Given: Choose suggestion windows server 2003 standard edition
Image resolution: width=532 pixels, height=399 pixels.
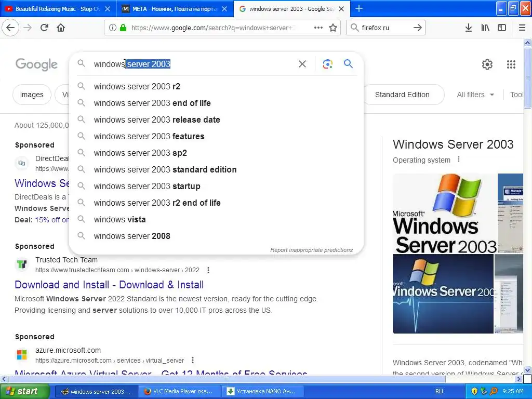Looking at the screenshot, I should click(216, 170).
